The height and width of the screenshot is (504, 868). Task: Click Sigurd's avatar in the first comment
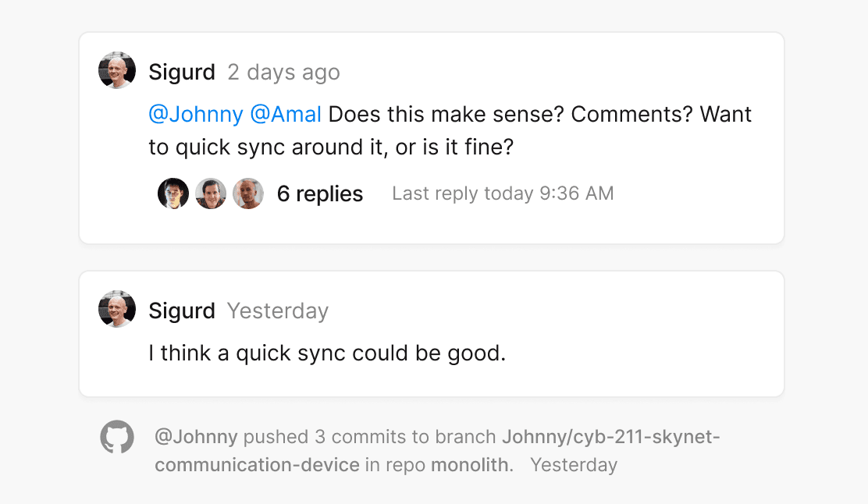117,71
